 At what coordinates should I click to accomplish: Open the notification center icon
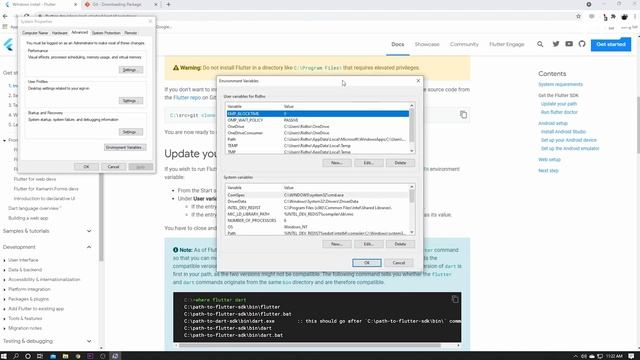coord(631,356)
